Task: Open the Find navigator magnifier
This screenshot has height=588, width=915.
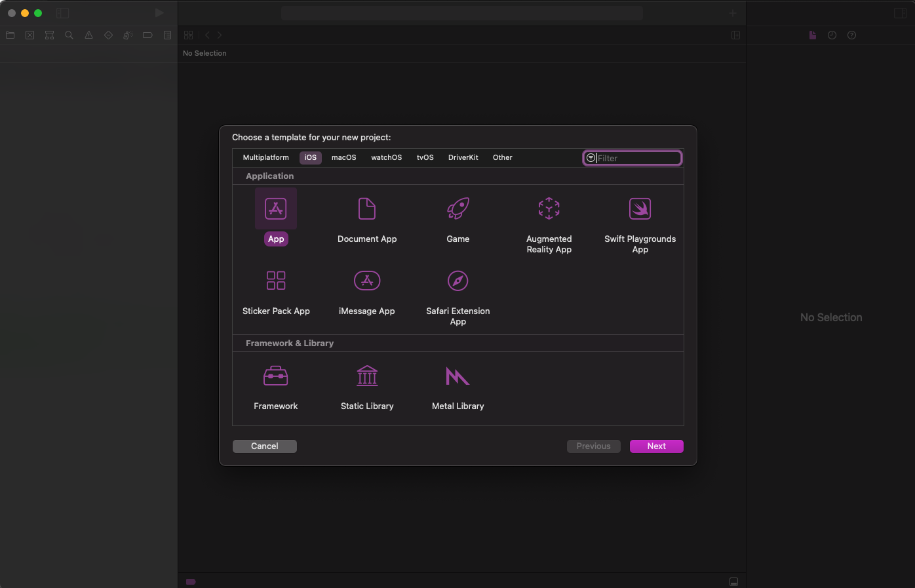Action: tap(69, 35)
